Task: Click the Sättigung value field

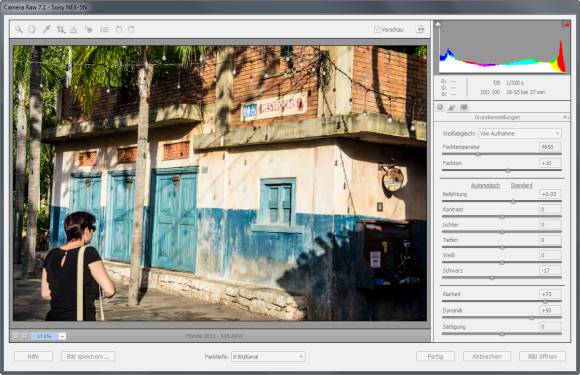Action: click(x=550, y=327)
